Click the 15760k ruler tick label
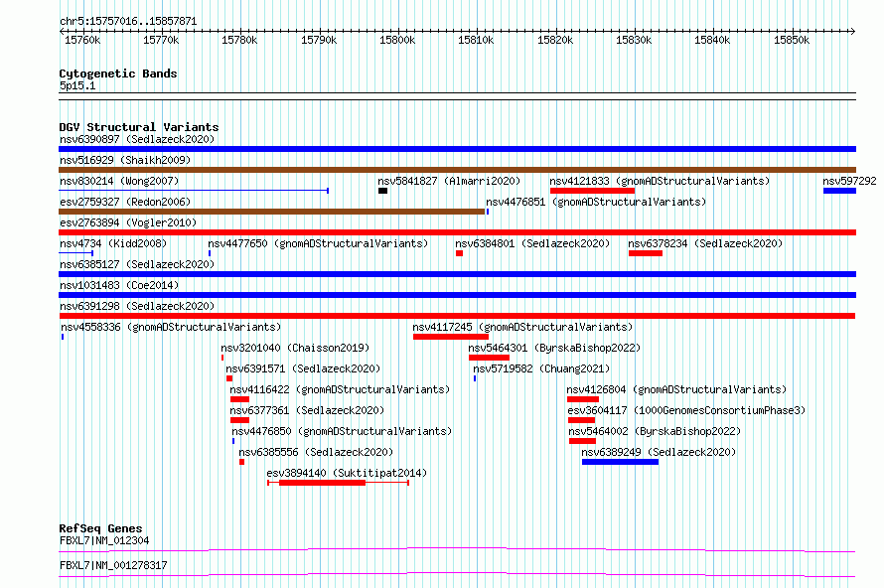 point(82,40)
